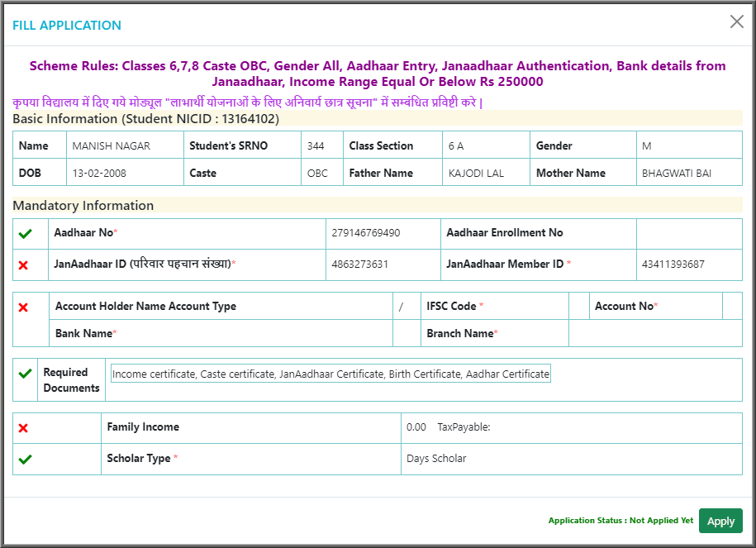Click the Application Status: Not Applied Yet text
Image resolution: width=756 pixels, height=548 pixels.
pyautogui.click(x=620, y=521)
